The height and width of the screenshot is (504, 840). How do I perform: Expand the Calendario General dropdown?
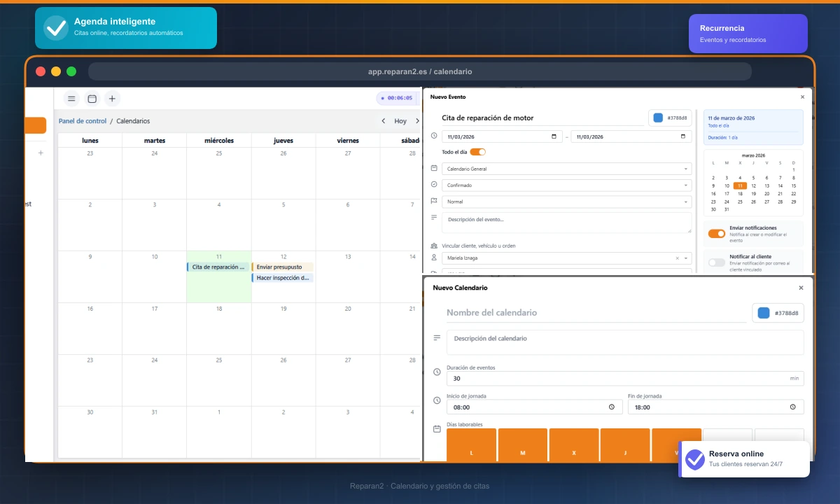pos(685,169)
